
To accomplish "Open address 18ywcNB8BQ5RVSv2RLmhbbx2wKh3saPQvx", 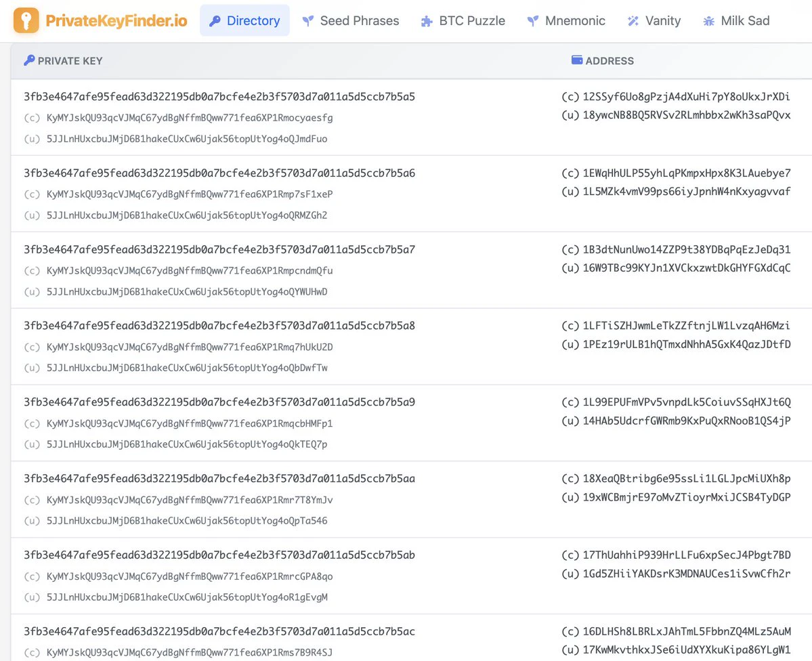I will tap(687, 115).
